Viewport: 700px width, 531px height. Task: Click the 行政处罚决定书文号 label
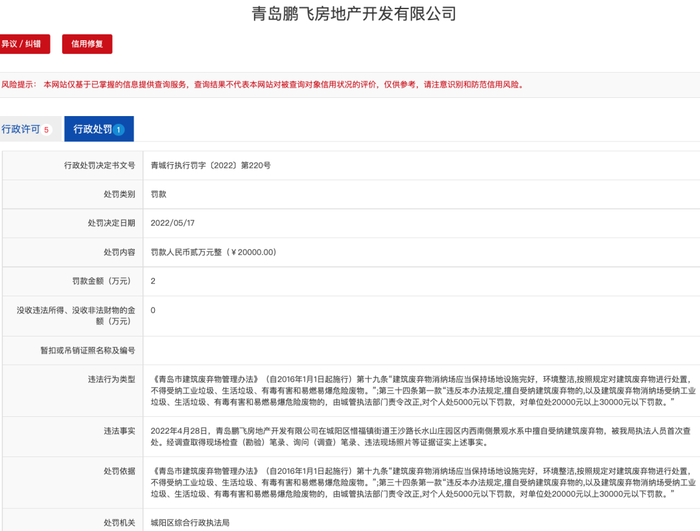[100, 165]
